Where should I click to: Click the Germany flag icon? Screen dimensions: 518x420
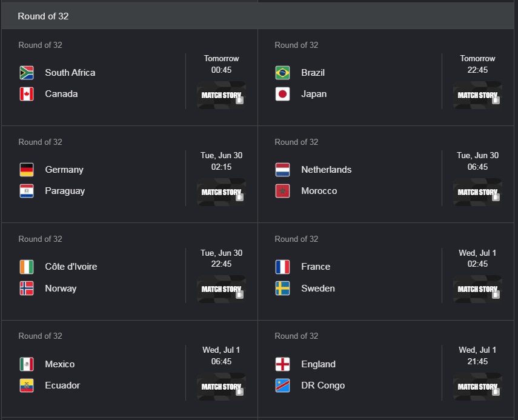(x=27, y=170)
